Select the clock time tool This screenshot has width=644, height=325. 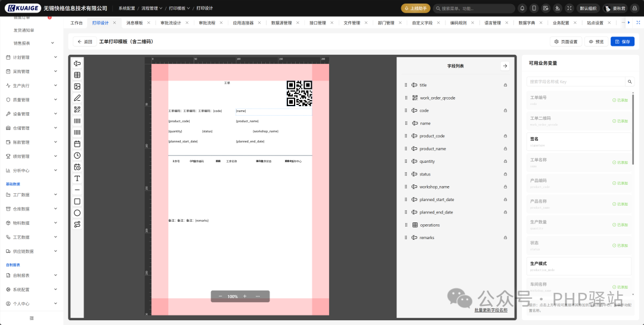click(x=77, y=155)
